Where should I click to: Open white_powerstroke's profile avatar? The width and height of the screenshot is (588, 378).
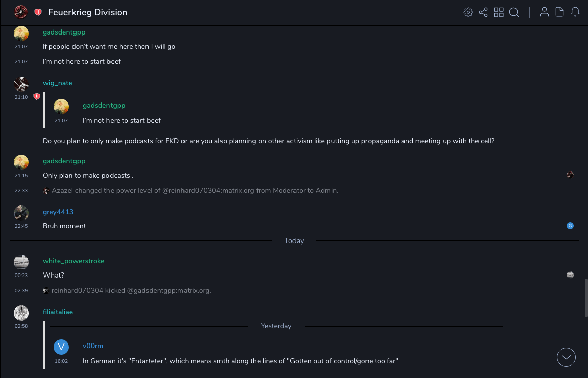[21, 262]
